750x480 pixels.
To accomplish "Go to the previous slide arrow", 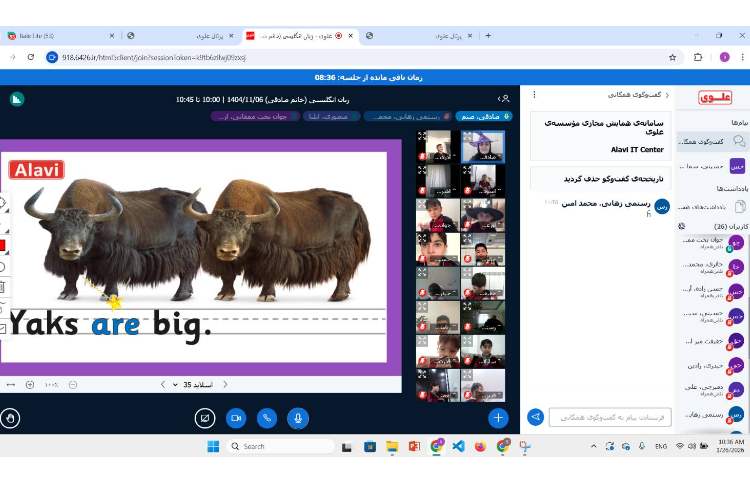I will pos(163,384).
